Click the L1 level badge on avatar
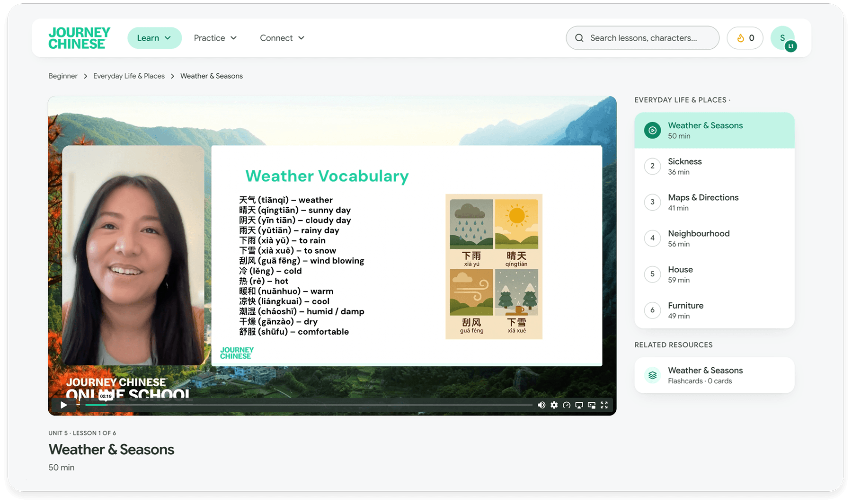Viewport: 852px width, 504px height. click(x=790, y=46)
